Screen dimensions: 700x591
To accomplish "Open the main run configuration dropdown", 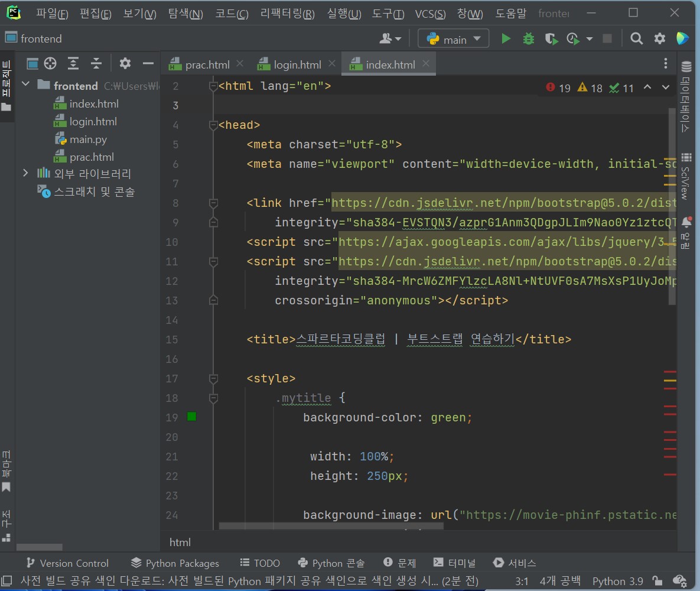I will (x=453, y=39).
